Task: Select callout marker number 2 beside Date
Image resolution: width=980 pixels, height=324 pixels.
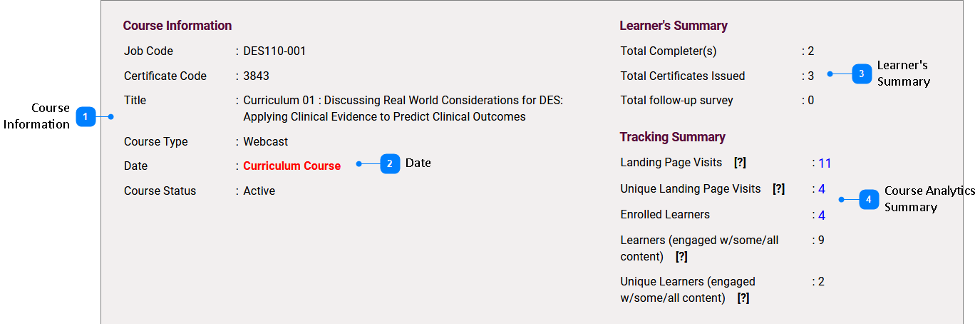Action: (390, 163)
